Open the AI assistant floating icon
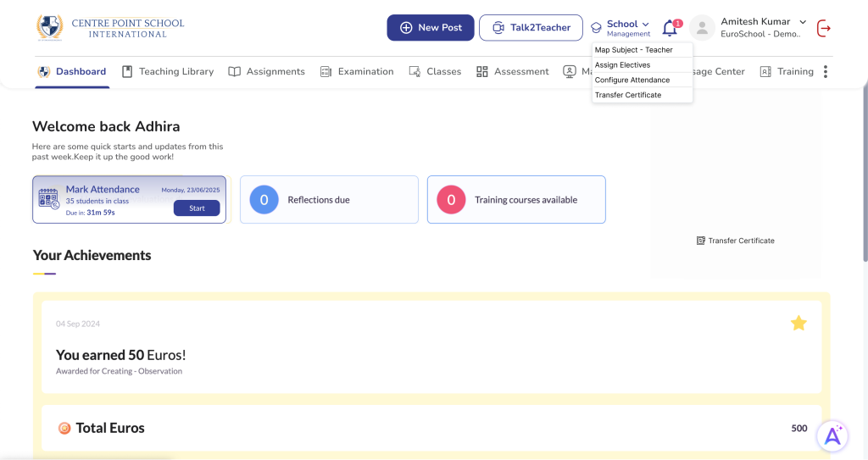 coord(832,435)
